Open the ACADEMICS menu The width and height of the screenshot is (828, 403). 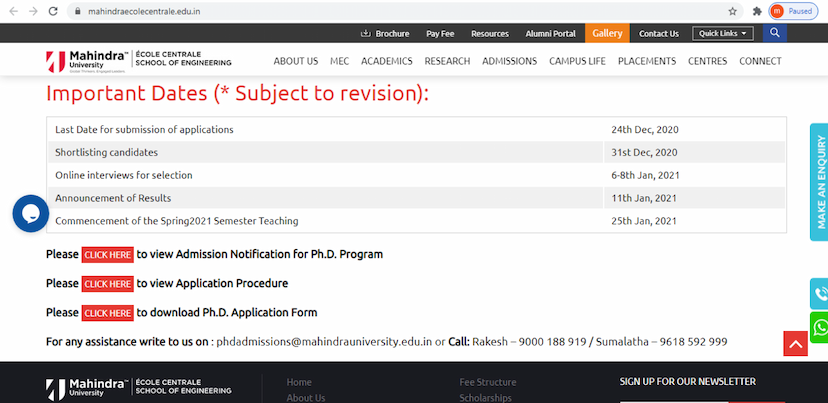(387, 61)
